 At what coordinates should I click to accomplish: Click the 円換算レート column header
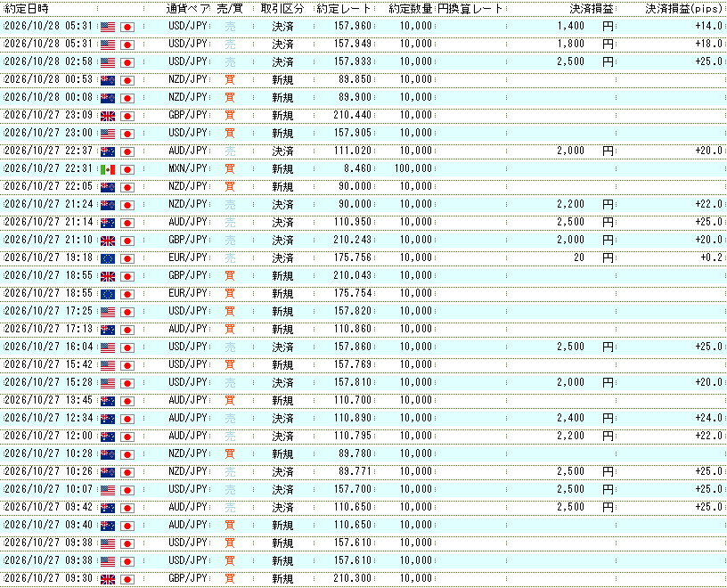(470, 9)
